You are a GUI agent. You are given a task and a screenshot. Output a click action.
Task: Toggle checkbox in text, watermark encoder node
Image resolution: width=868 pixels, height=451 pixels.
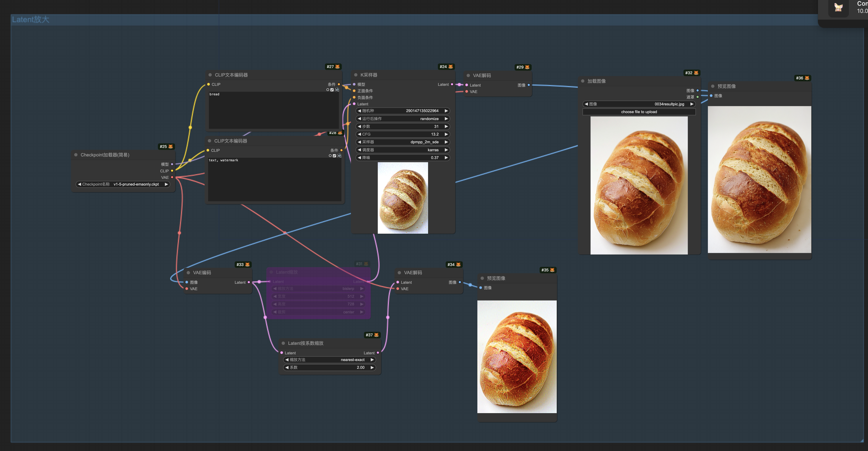coord(334,156)
